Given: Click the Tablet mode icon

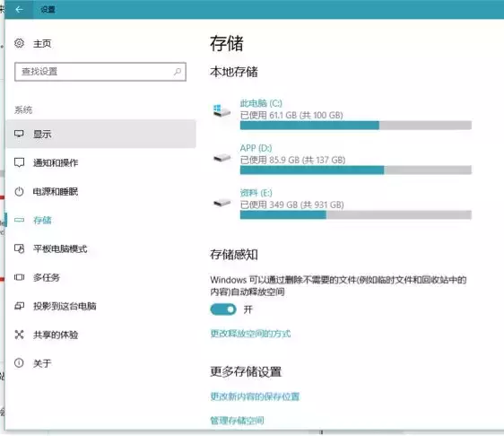Looking at the screenshot, I should (x=20, y=249).
